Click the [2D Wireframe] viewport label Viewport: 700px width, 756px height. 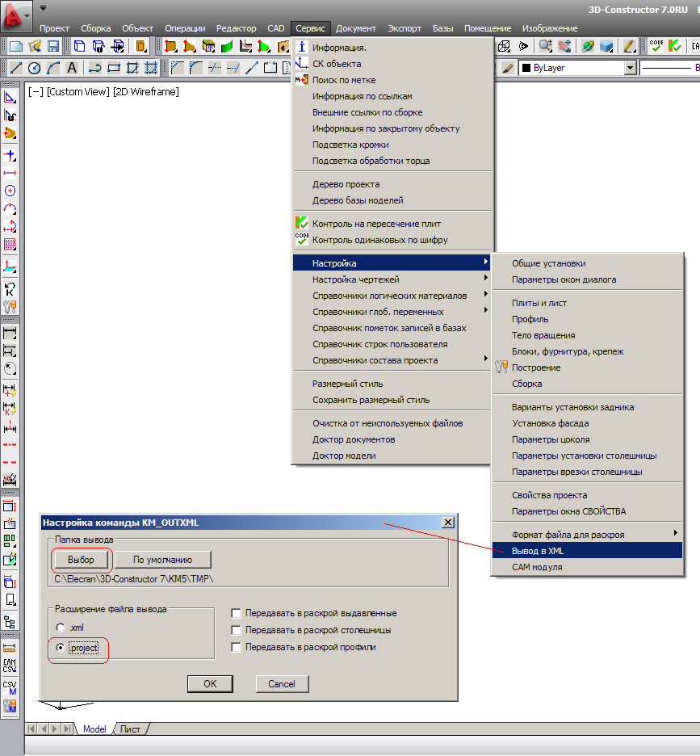(x=146, y=91)
